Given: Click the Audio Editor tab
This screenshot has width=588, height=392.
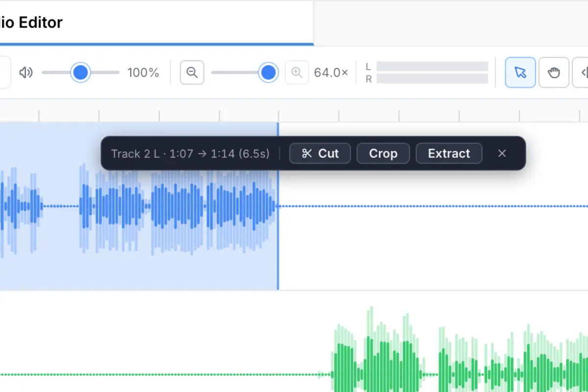Looking at the screenshot, I should click(x=157, y=23).
